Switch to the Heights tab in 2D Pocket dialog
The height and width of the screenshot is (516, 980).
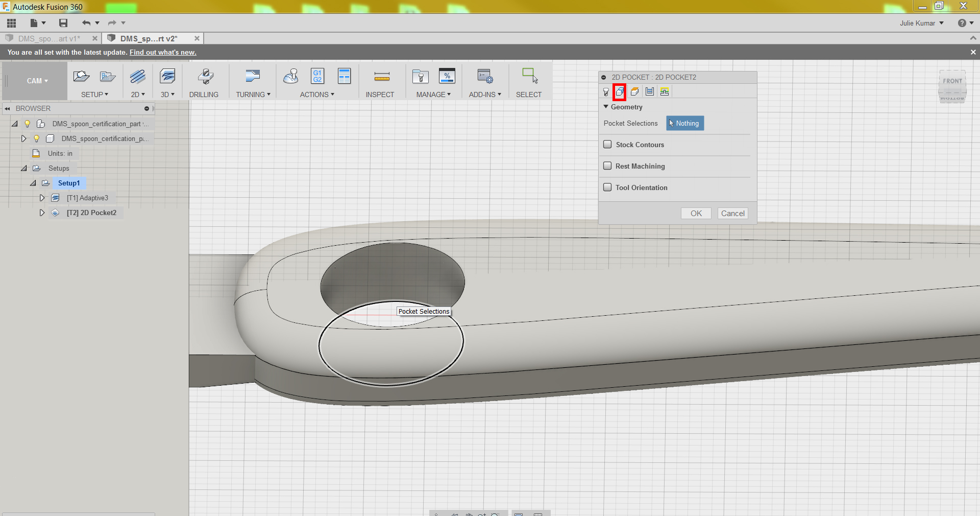(x=634, y=92)
